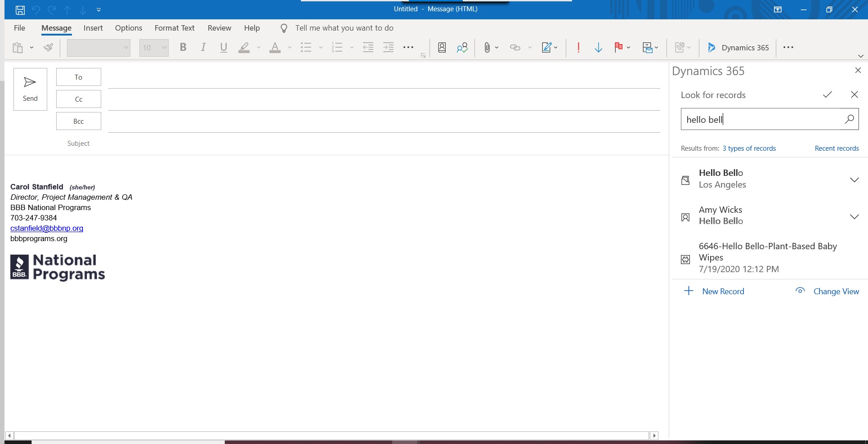The height and width of the screenshot is (444, 868).
Task: Click the Signature pen icon
Action: pyautogui.click(x=547, y=47)
